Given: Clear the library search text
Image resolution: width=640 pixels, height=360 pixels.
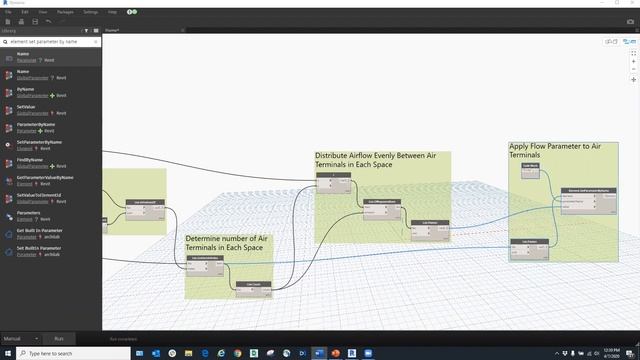Looking at the screenshot, I should pos(96,42).
